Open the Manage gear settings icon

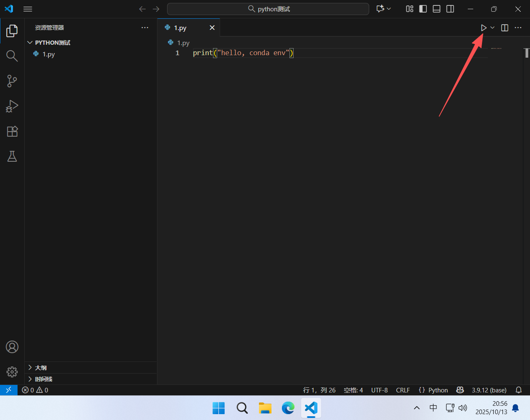click(12, 372)
